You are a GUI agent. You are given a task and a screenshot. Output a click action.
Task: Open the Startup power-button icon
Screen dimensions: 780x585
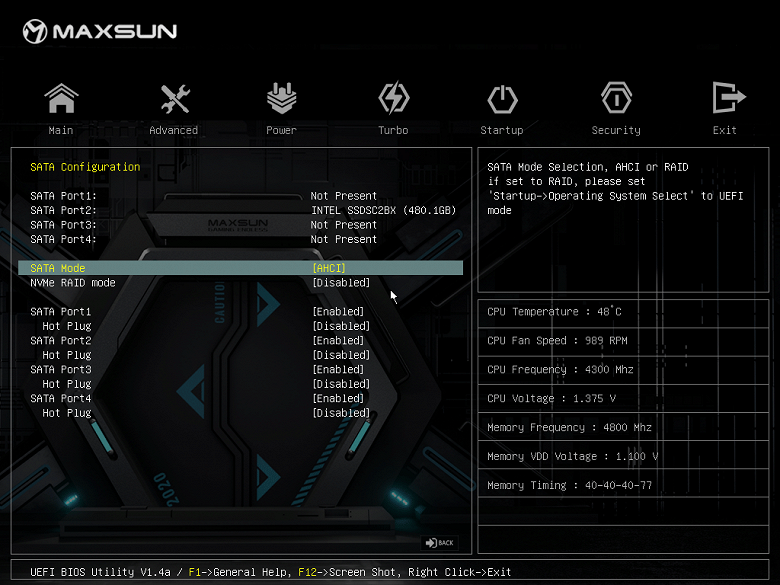click(x=502, y=99)
